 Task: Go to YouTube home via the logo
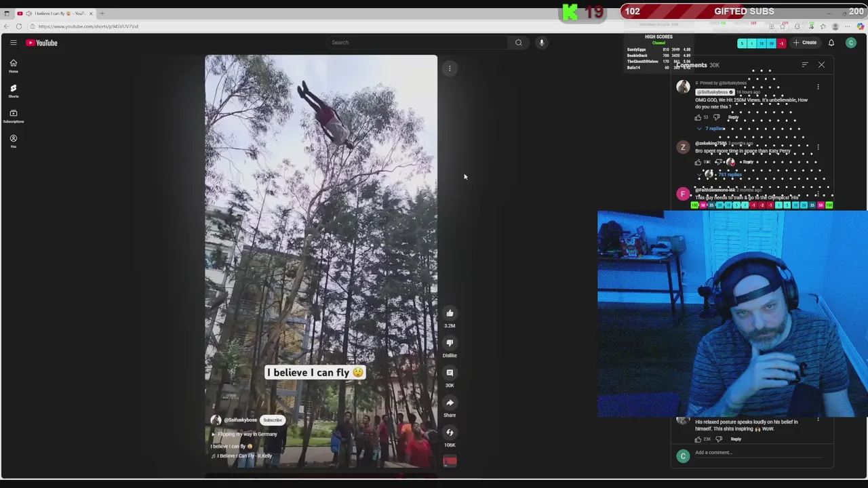(42, 43)
